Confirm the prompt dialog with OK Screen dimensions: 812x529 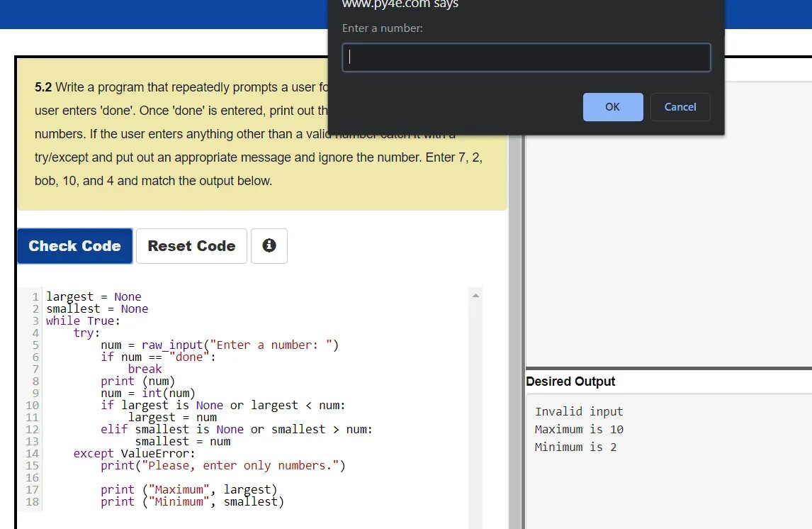click(613, 107)
